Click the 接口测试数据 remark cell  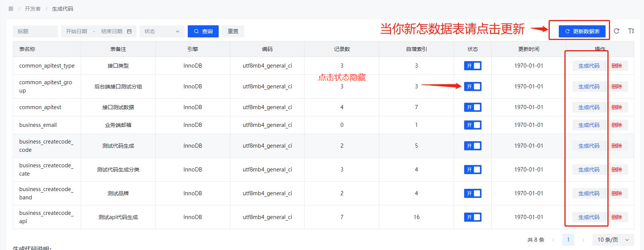[118, 107]
